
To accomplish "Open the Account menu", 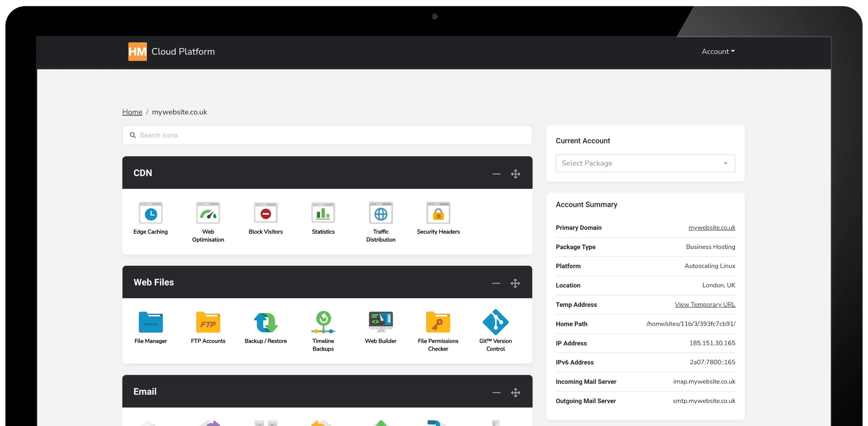I will [x=718, y=51].
